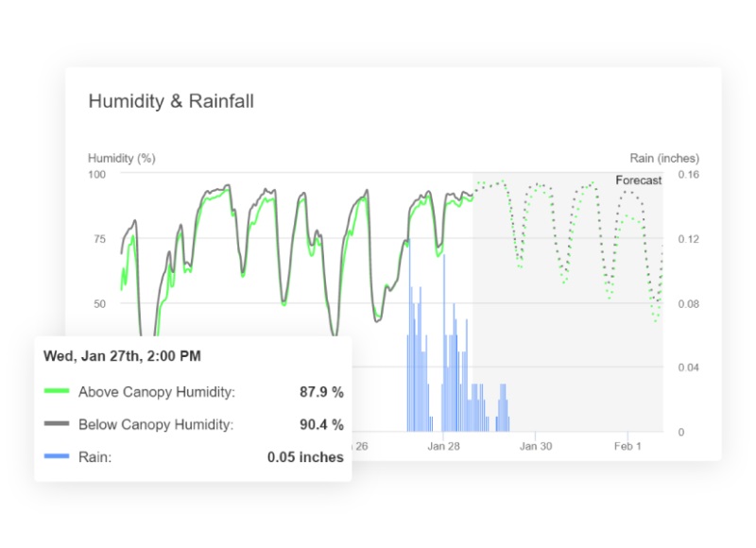Click the 90.4 % humidity value
This screenshot has height=548, width=756.
point(321,424)
